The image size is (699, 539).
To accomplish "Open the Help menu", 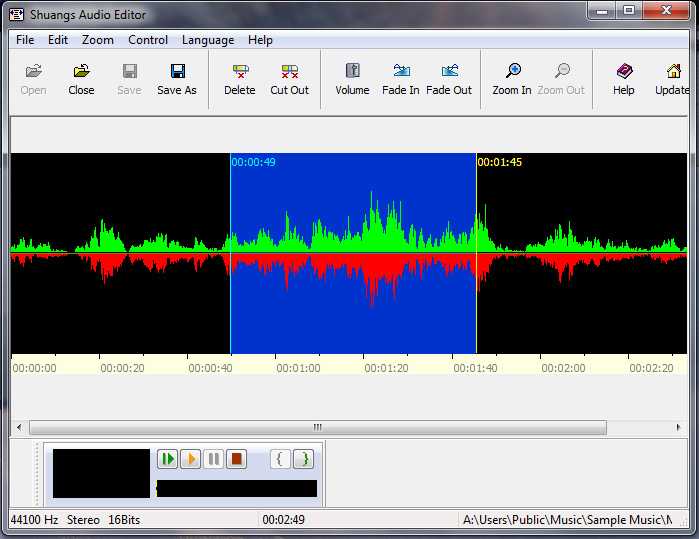I will pyautogui.click(x=260, y=40).
